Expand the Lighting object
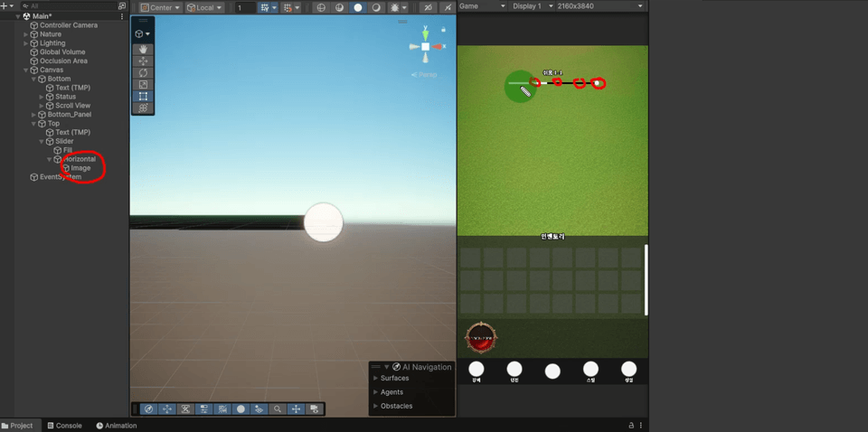Screen dimensions: 868x432 click(25, 43)
